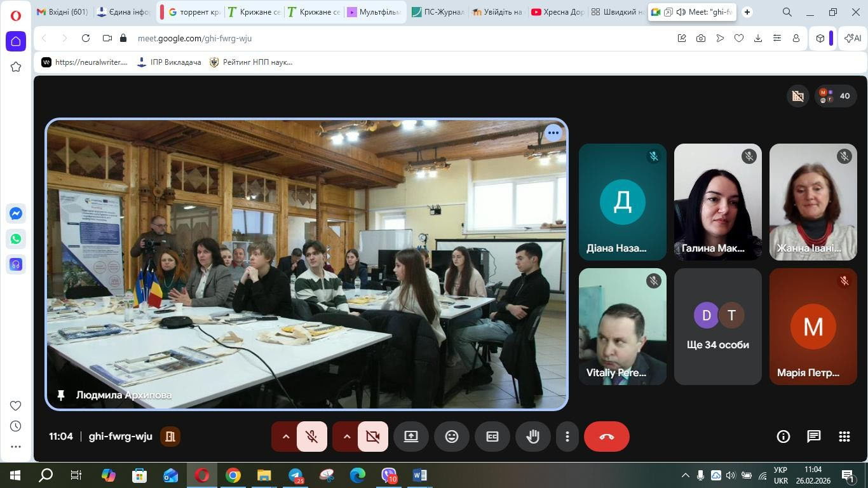
Task: Click the present screen icon
Action: click(x=411, y=437)
